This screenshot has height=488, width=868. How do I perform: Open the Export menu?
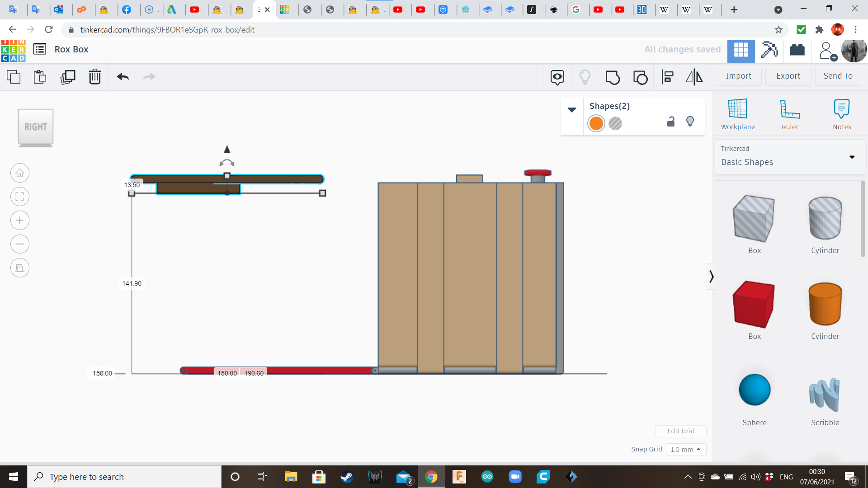[788, 76]
